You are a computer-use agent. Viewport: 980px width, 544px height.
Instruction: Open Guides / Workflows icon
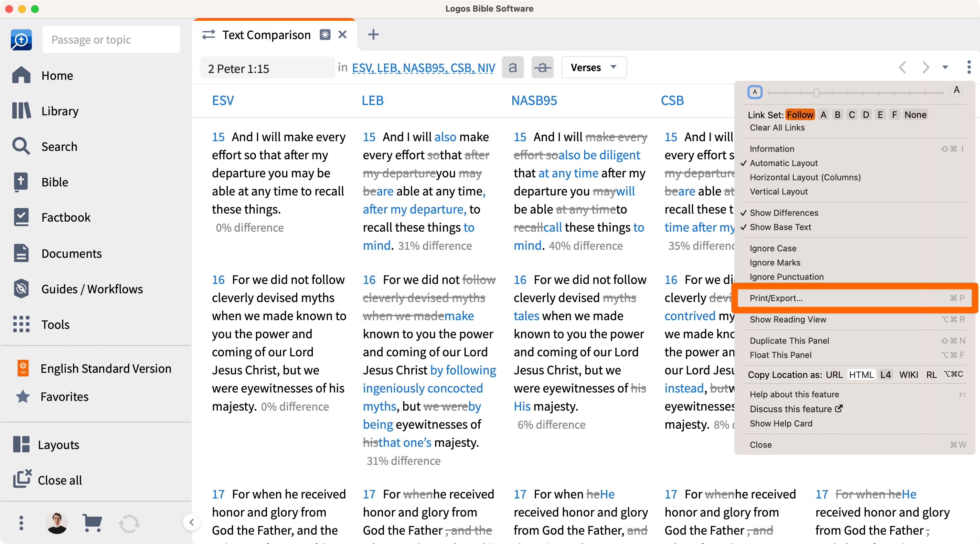coord(21,288)
